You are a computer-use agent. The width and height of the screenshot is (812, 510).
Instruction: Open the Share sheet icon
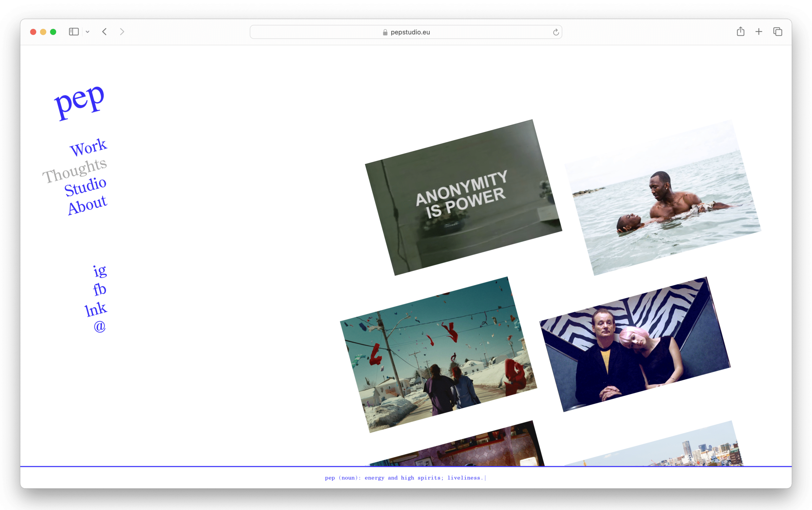741,32
